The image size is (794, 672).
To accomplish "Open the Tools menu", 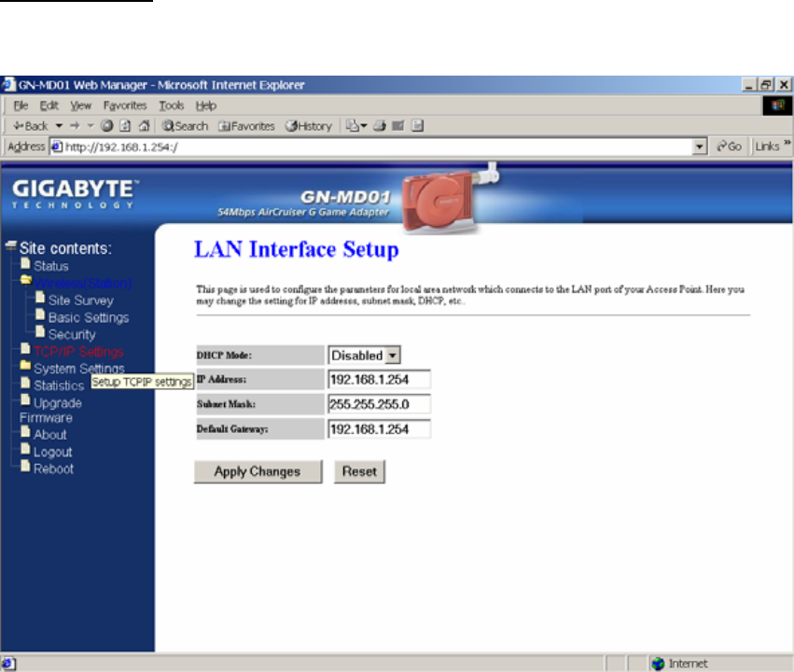I will pyautogui.click(x=171, y=105).
